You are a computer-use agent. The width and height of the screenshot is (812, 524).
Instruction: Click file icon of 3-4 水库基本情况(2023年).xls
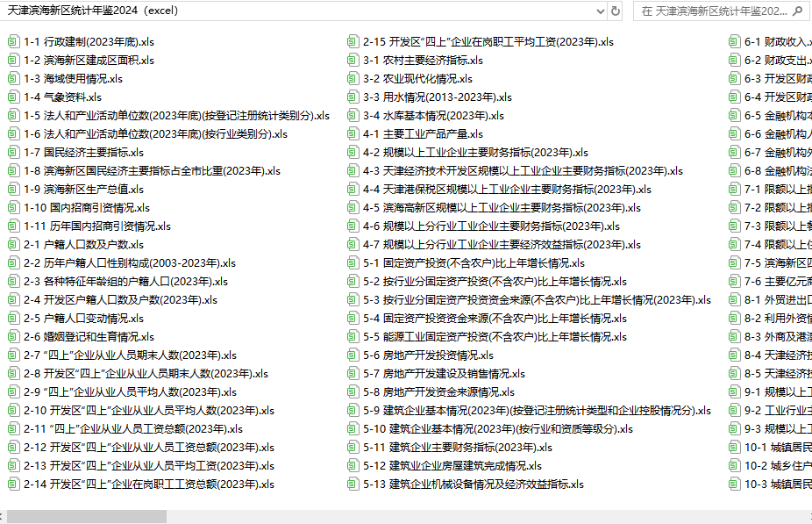click(x=353, y=116)
